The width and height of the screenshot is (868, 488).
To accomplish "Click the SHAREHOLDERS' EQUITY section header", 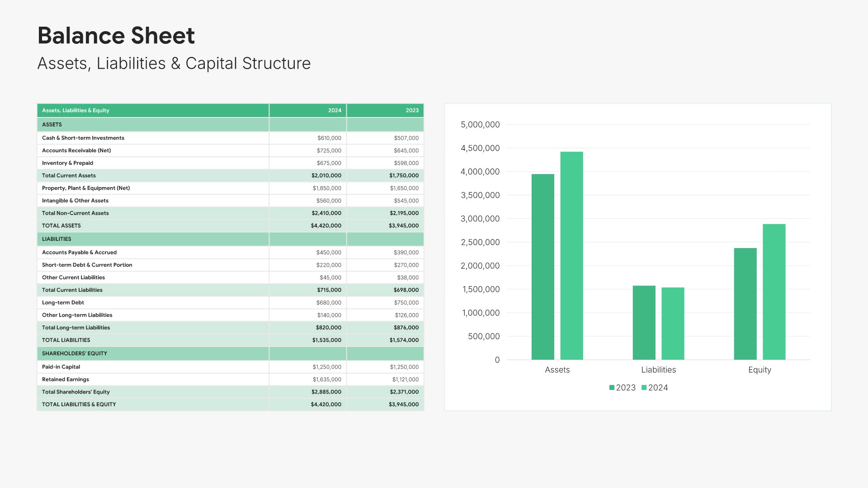I will (x=75, y=353).
